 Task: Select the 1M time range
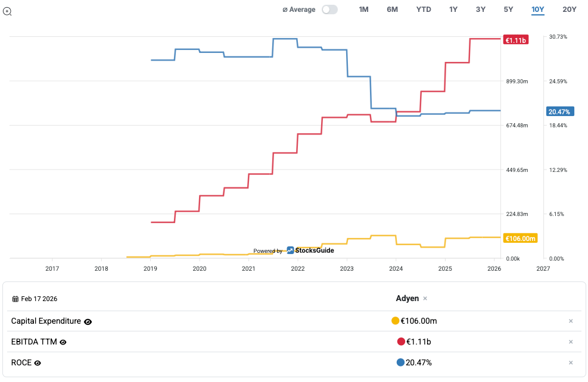363,10
